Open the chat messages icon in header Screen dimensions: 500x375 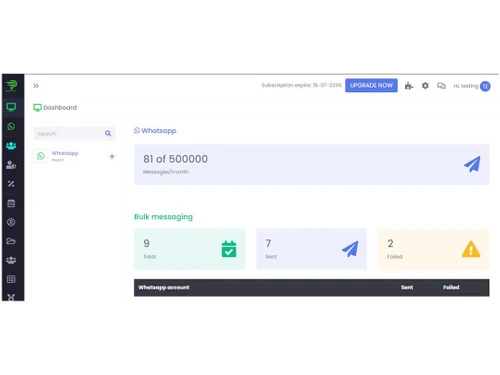coord(441,86)
